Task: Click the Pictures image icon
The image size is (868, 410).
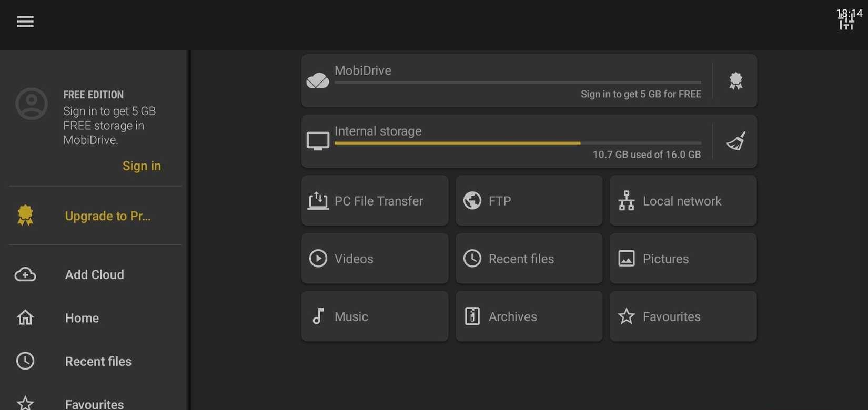Action: tap(627, 259)
